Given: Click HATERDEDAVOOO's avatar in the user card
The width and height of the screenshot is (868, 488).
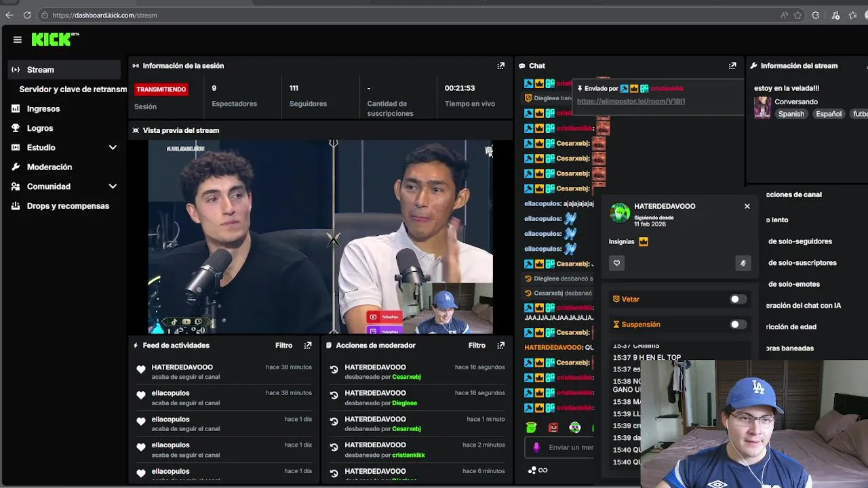Looking at the screenshot, I should coord(620,213).
